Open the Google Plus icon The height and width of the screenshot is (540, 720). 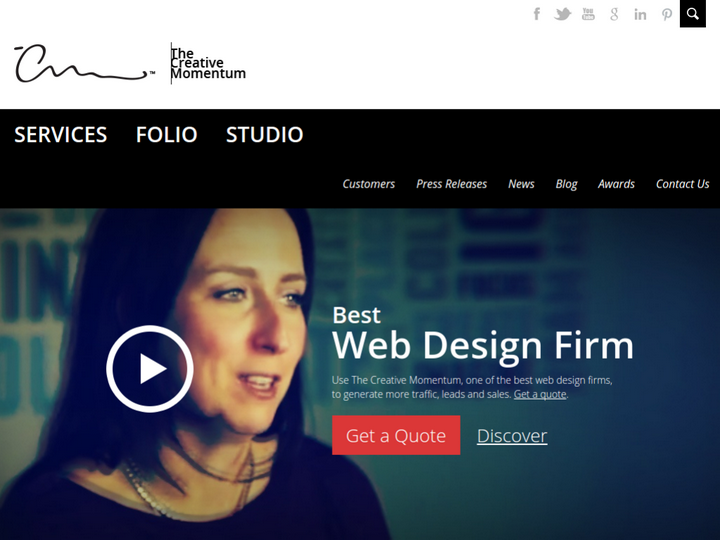614,14
